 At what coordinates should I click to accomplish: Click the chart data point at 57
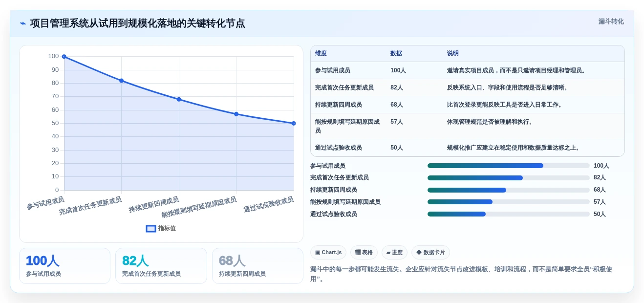[x=236, y=114]
